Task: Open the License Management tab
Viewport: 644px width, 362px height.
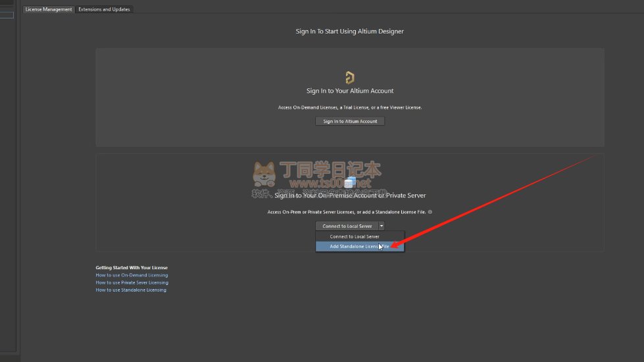Action: [49, 9]
